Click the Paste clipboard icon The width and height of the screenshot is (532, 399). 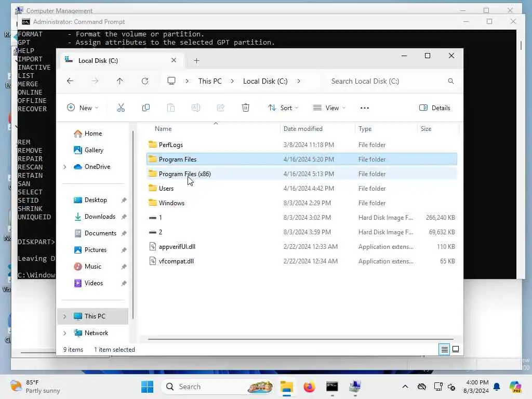click(171, 108)
